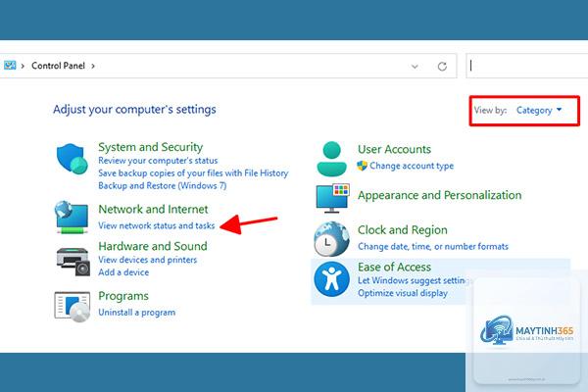The width and height of the screenshot is (588, 392).
Task: Click the Add a device link
Action: tap(123, 272)
